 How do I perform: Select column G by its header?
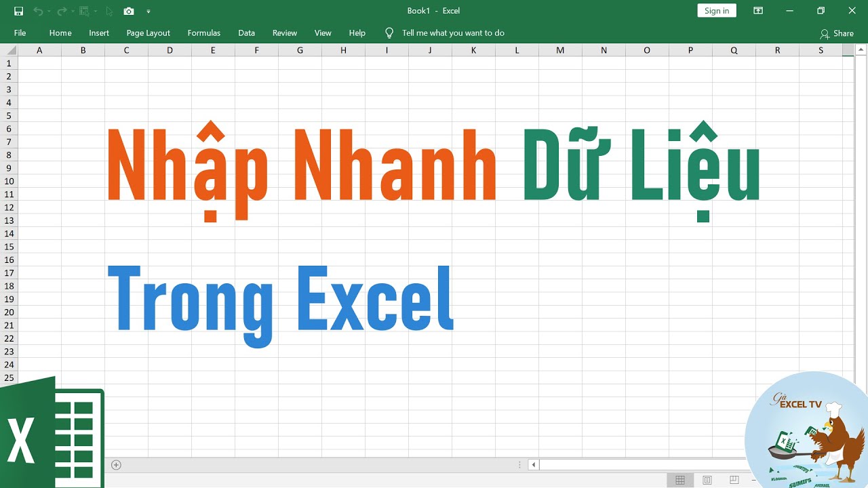click(300, 50)
